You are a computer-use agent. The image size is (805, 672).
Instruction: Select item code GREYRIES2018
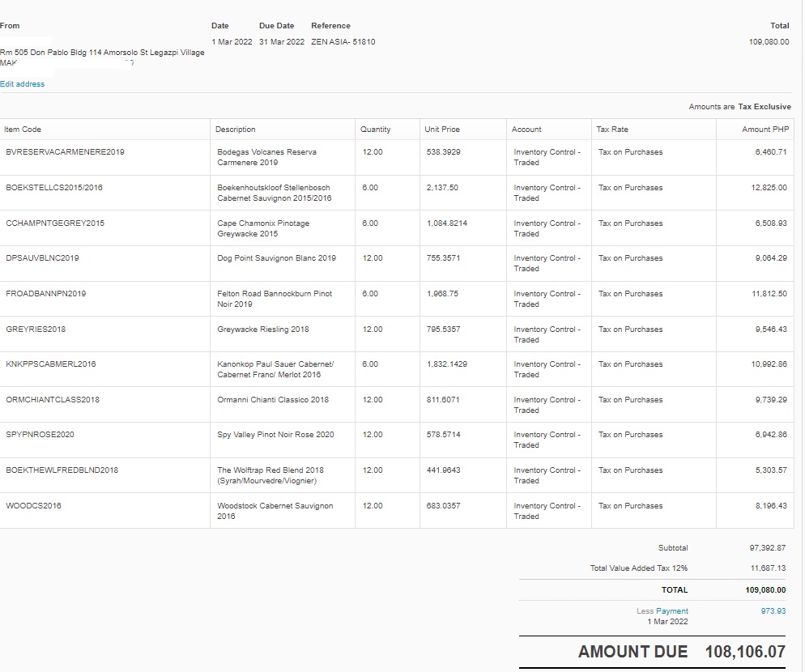tap(36, 329)
